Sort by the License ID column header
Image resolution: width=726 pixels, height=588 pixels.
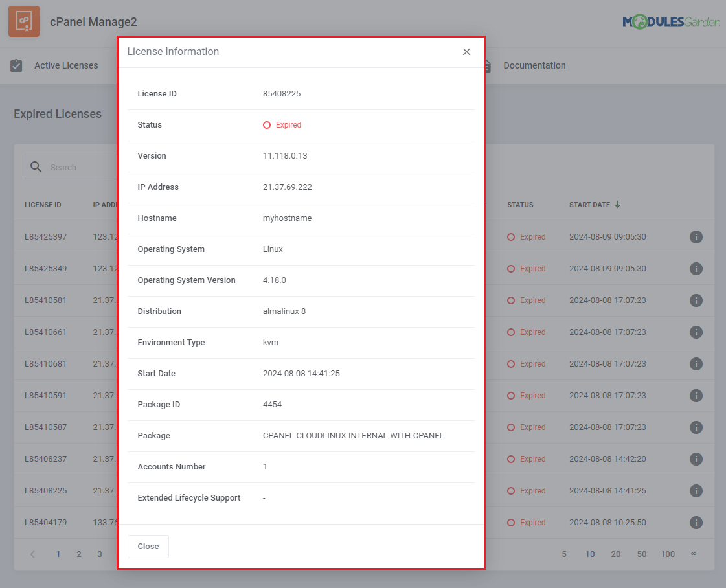(43, 205)
